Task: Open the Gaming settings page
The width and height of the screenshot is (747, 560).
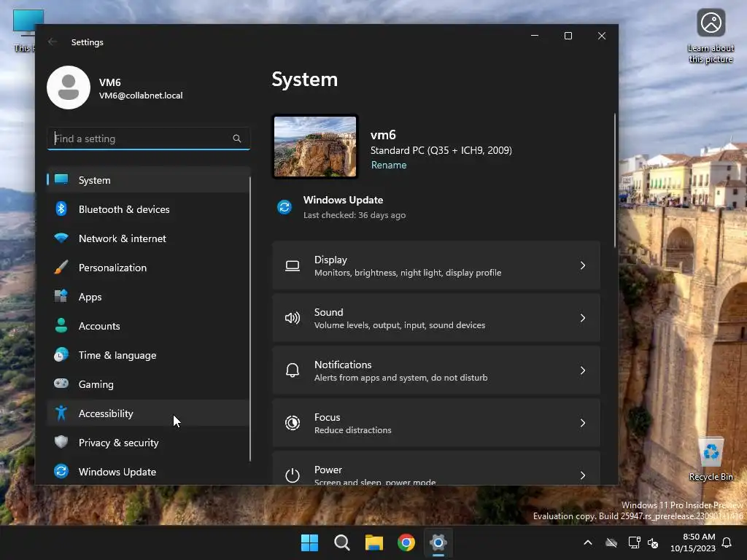Action: click(147, 384)
